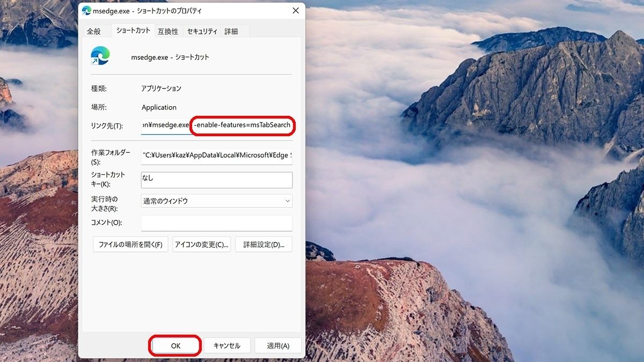Switch to the 全般 tab
The height and width of the screenshot is (362, 644).
94,32
